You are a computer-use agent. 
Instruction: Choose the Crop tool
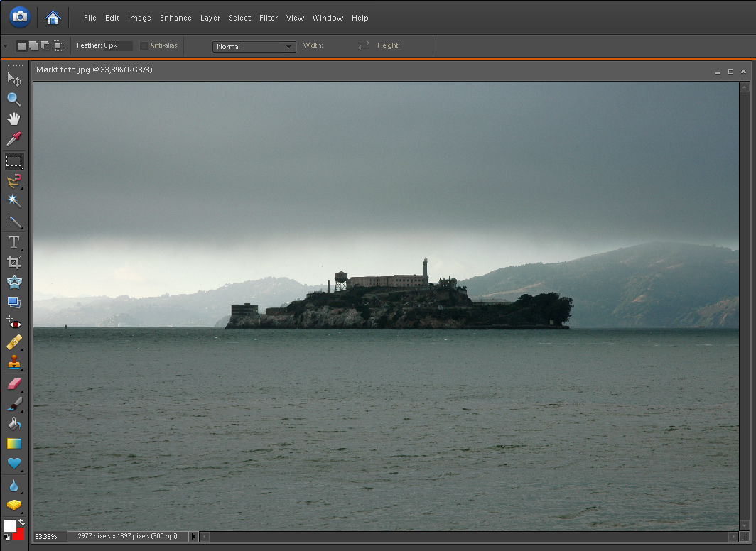click(13, 262)
